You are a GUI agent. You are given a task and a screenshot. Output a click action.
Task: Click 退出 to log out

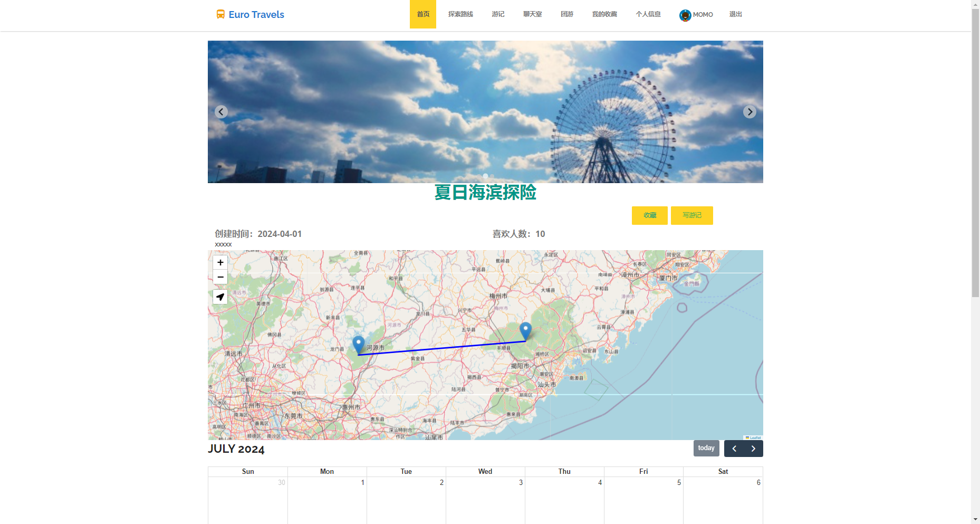pos(736,14)
